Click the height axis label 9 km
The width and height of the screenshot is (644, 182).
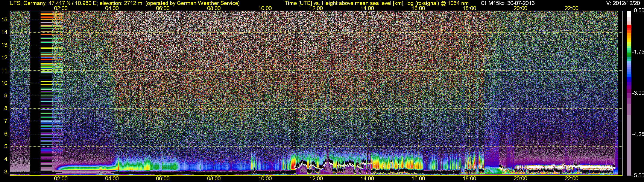pyautogui.click(x=6, y=96)
